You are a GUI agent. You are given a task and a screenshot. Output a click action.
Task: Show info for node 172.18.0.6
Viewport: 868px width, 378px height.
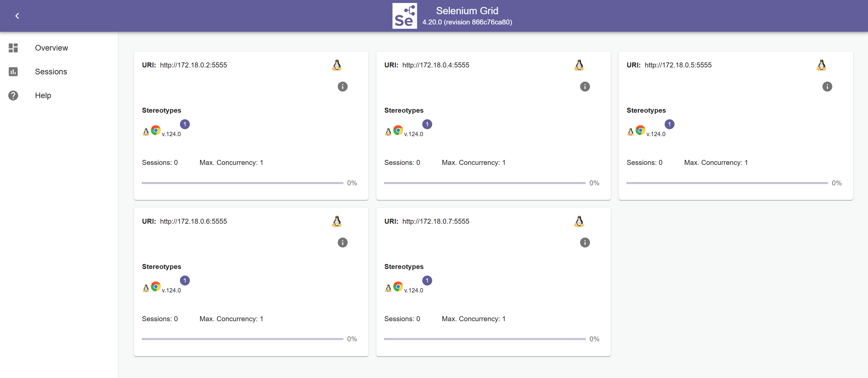click(342, 243)
